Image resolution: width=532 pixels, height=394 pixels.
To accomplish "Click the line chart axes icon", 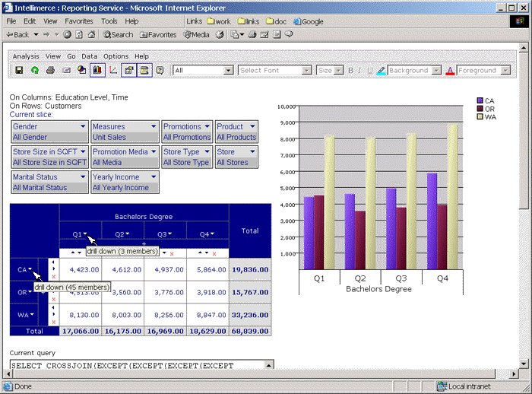I will coord(113,70).
